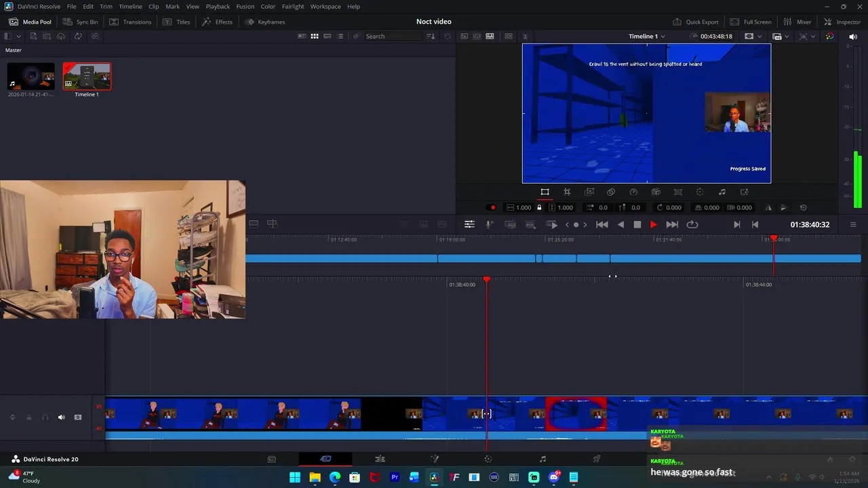
Task: Open the Mixer panel
Action: (x=797, y=22)
